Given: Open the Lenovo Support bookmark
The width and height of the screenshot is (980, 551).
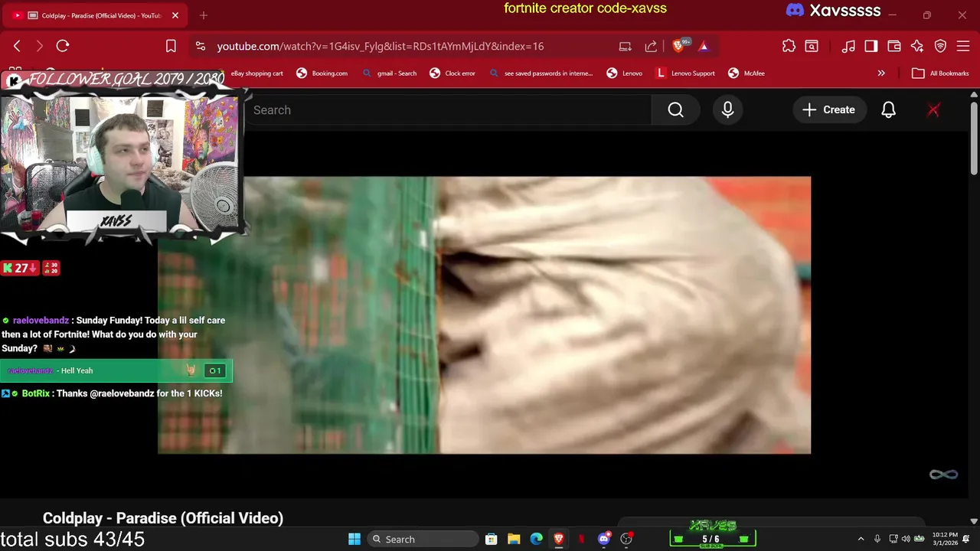Looking at the screenshot, I should tap(685, 73).
